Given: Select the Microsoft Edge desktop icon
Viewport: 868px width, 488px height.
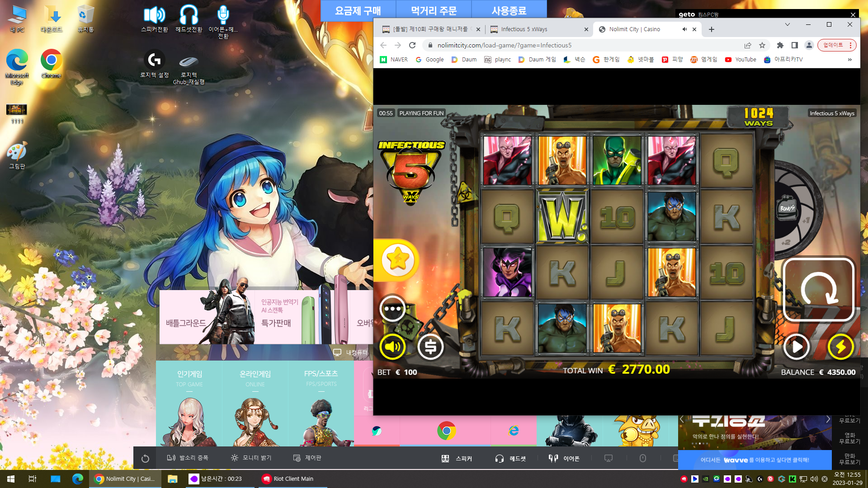Looking at the screenshot, I should point(17,67).
